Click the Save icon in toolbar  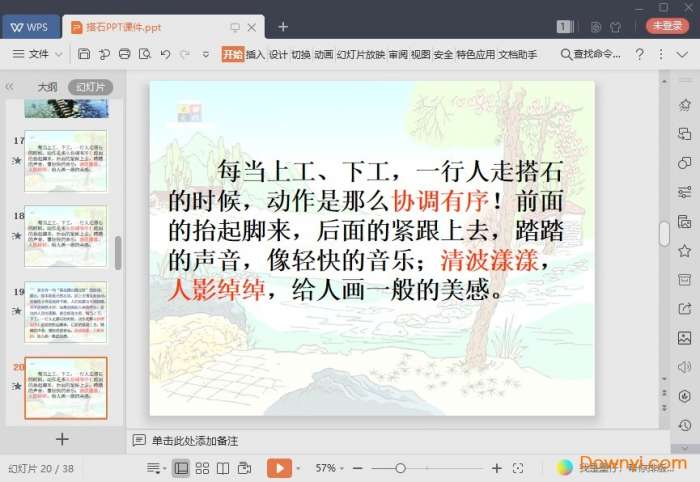[x=84, y=54]
